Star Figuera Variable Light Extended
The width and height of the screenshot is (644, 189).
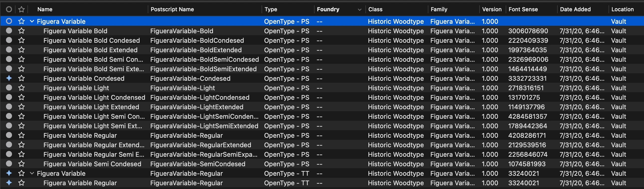(21, 107)
